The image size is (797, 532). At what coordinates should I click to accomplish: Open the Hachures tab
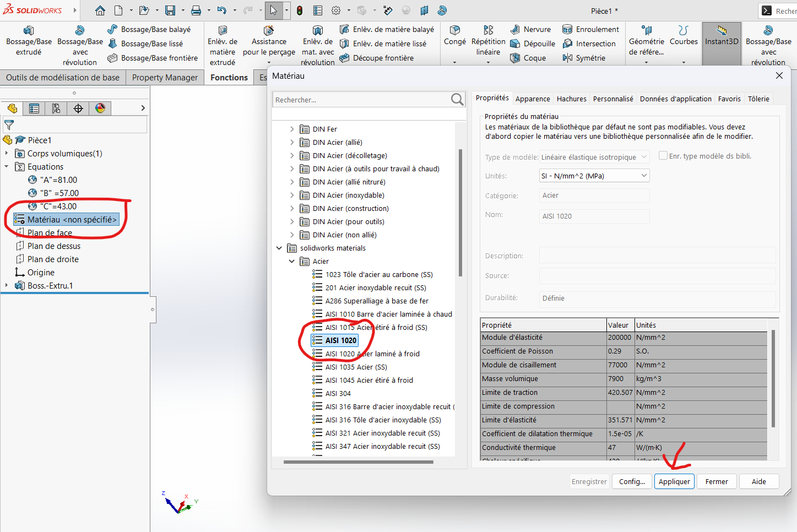[572, 99]
